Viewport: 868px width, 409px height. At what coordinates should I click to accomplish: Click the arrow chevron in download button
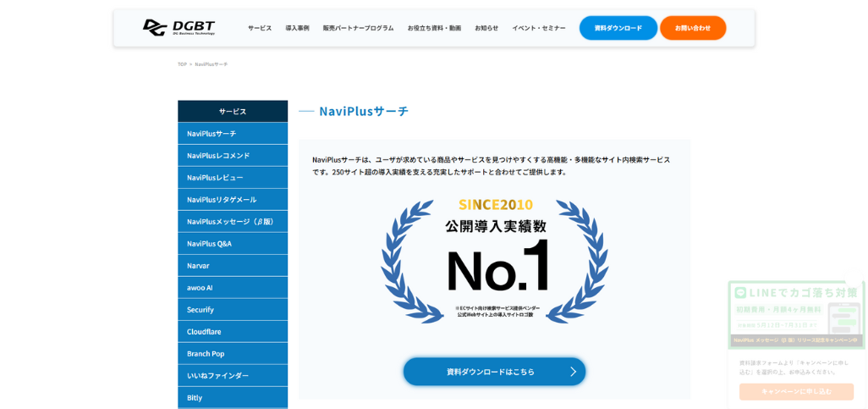(573, 371)
